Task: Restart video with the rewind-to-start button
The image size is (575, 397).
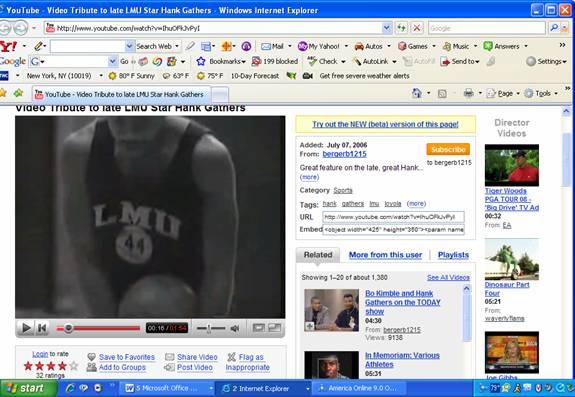Action: (x=42, y=328)
